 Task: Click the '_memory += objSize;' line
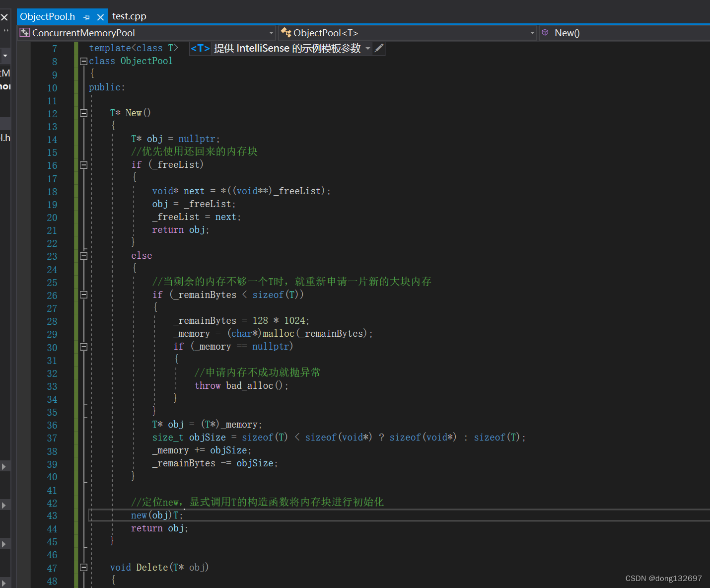(x=202, y=450)
